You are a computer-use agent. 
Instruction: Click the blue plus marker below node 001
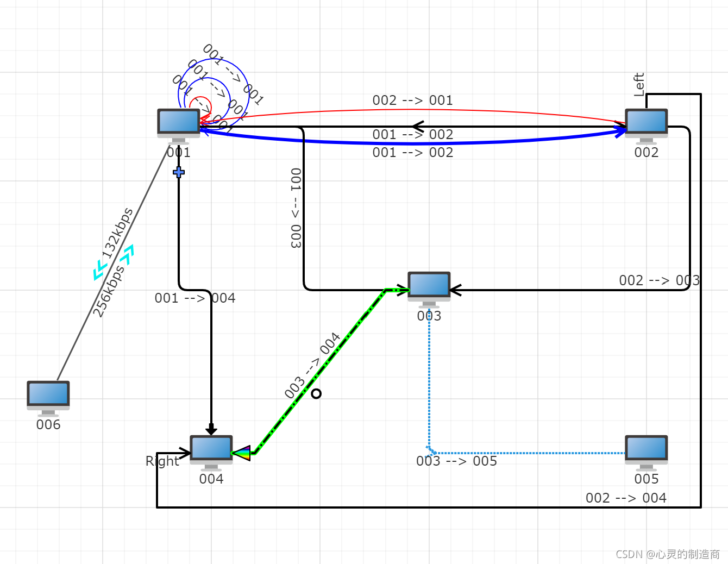click(179, 172)
